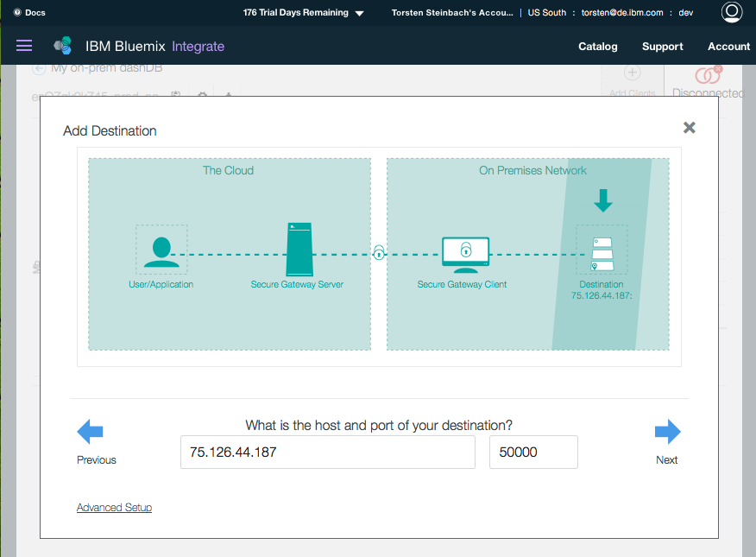The image size is (756, 557).
Task: Click the lock icon between cloud and on-premises
Action: coord(379,252)
